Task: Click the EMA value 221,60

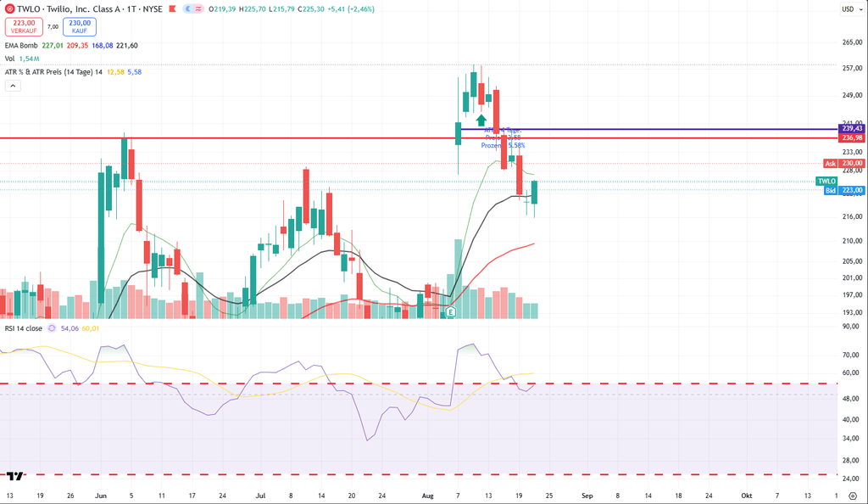Action: pos(127,46)
